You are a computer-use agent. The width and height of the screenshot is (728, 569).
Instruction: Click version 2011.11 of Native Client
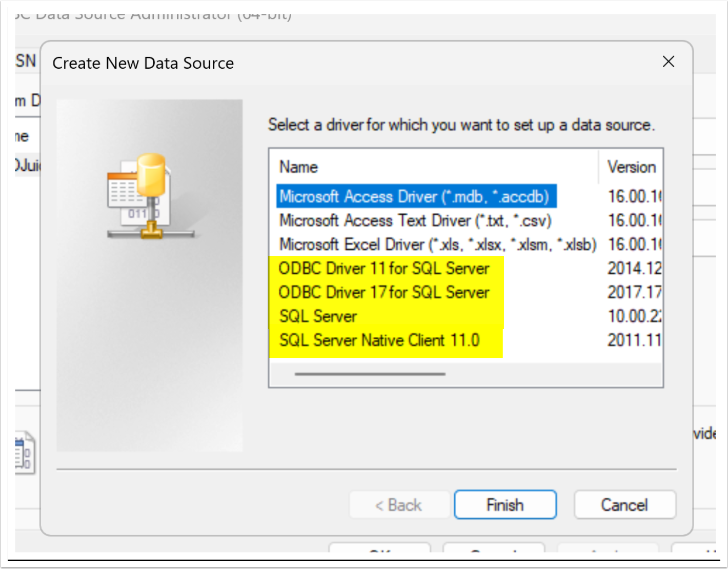(635, 340)
